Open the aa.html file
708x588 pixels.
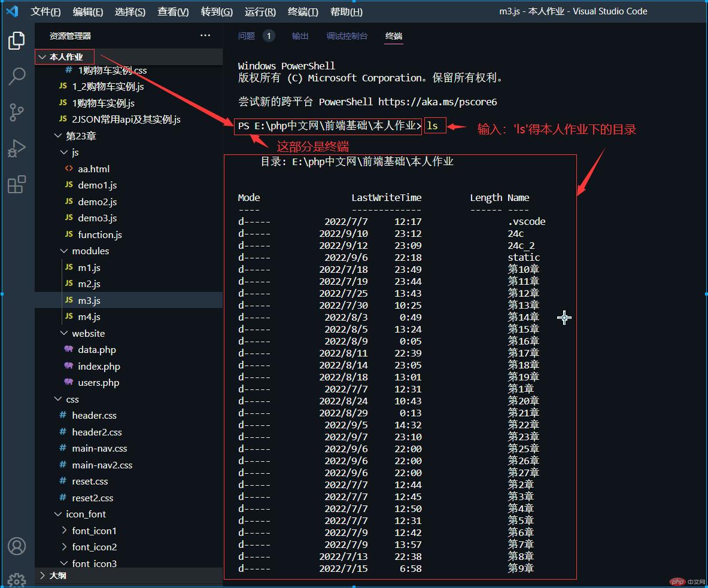point(93,169)
